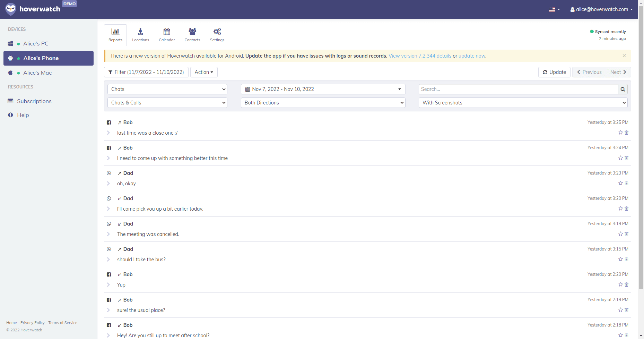
Task: Click 'The meeting was cancelled.' message text
Action: click(148, 234)
